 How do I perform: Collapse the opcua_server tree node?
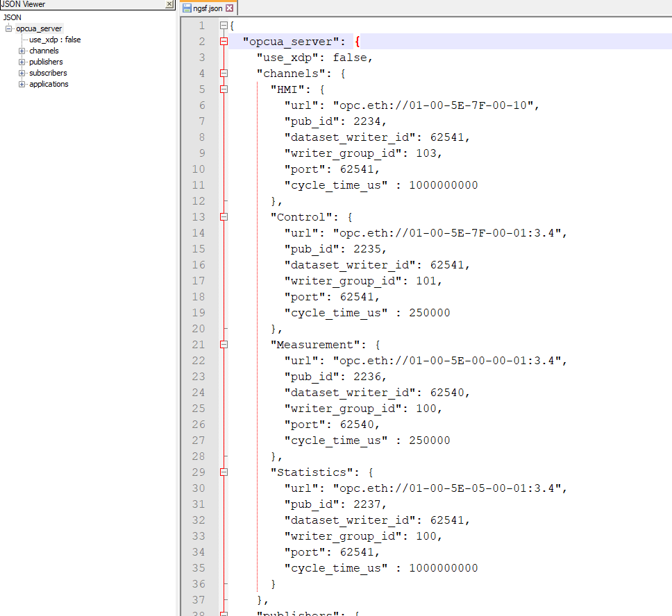(8, 28)
